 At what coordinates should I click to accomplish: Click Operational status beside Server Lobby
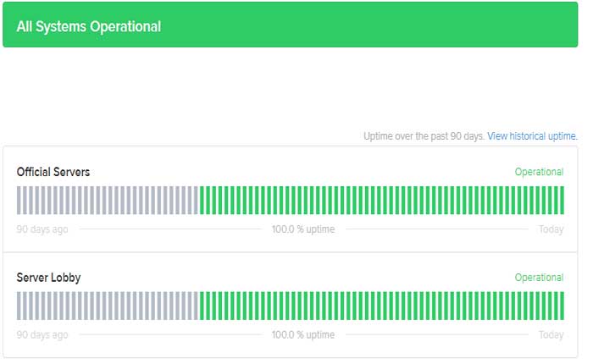(x=539, y=278)
